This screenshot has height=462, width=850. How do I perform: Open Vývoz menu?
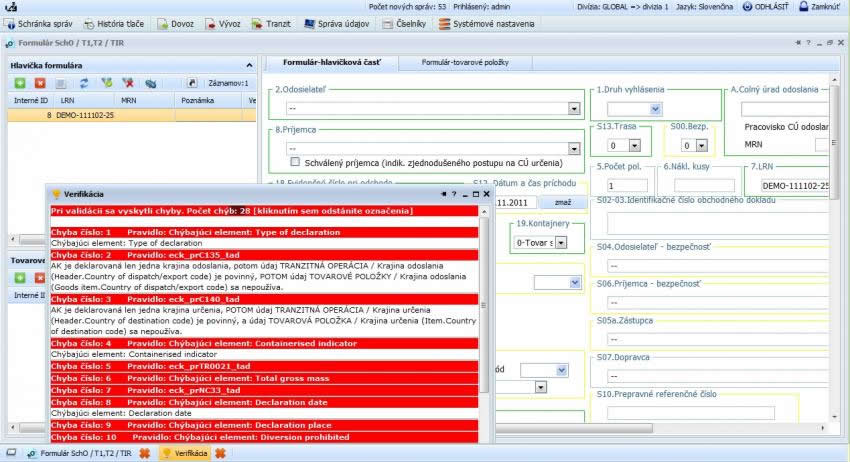(223, 24)
